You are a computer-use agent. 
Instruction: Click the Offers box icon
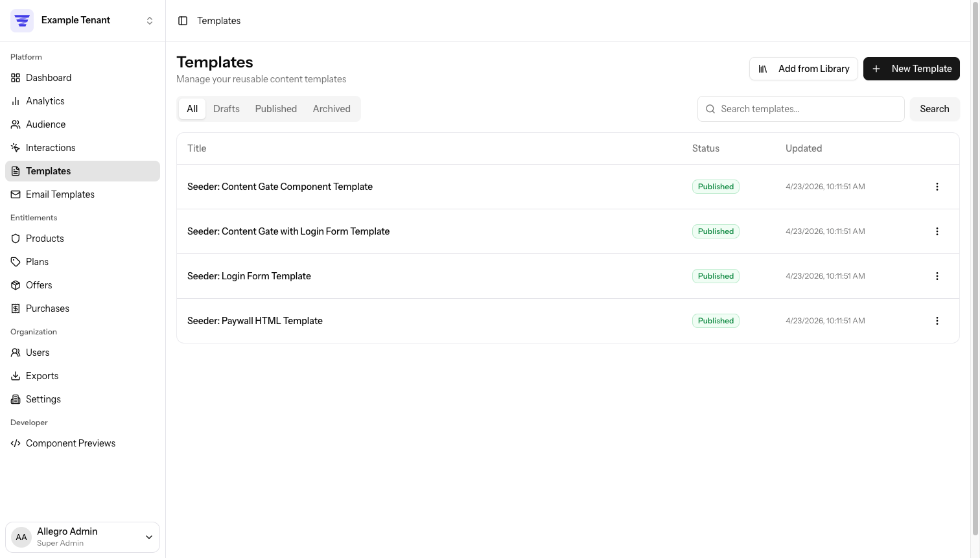[x=16, y=285]
